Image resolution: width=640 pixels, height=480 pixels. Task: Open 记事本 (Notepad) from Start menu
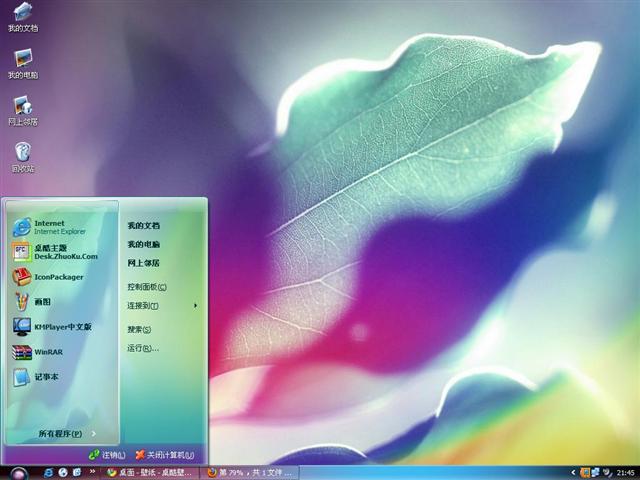coord(45,377)
